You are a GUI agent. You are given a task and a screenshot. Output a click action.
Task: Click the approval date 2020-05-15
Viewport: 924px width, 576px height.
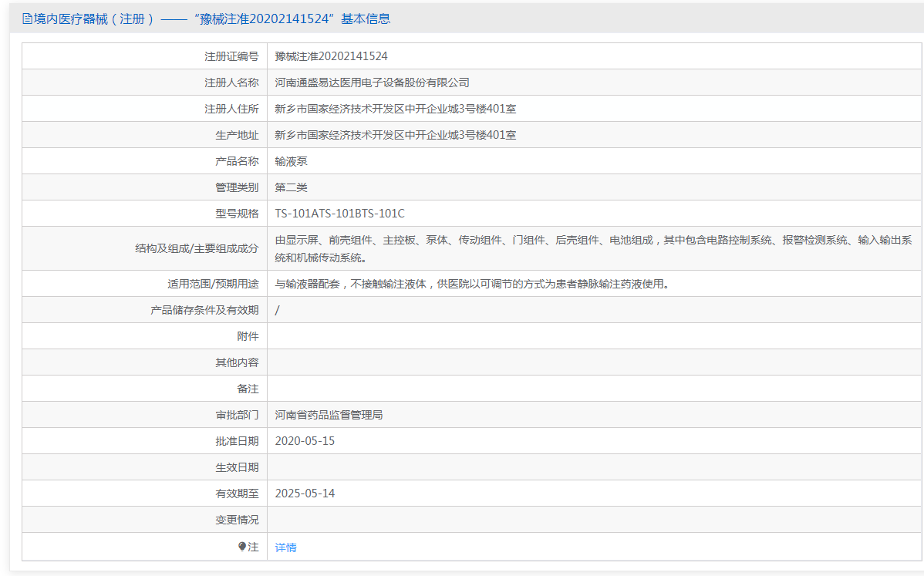click(305, 440)
